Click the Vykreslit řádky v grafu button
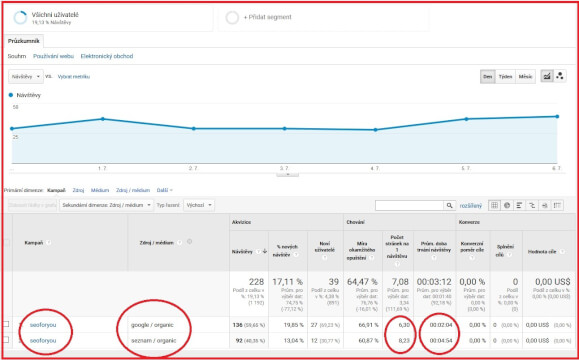The image size is (579, 360). pyautogui.click(x=32, y=205)
